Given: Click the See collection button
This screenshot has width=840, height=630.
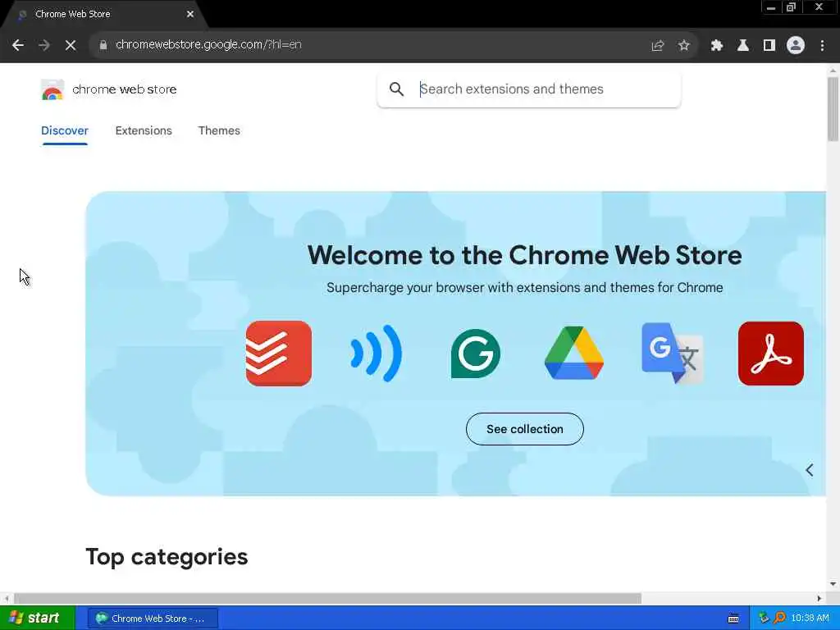Looking at the screenshot, I should point(524,429).
